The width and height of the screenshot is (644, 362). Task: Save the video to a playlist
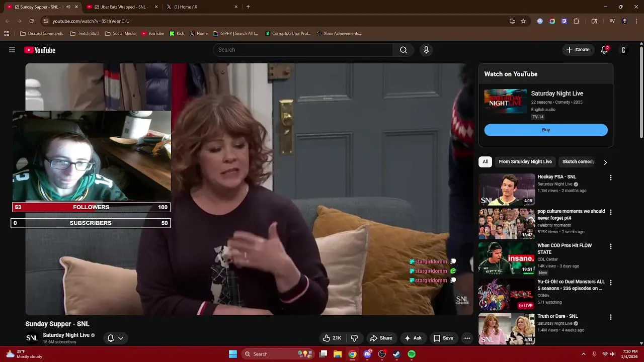443,338
